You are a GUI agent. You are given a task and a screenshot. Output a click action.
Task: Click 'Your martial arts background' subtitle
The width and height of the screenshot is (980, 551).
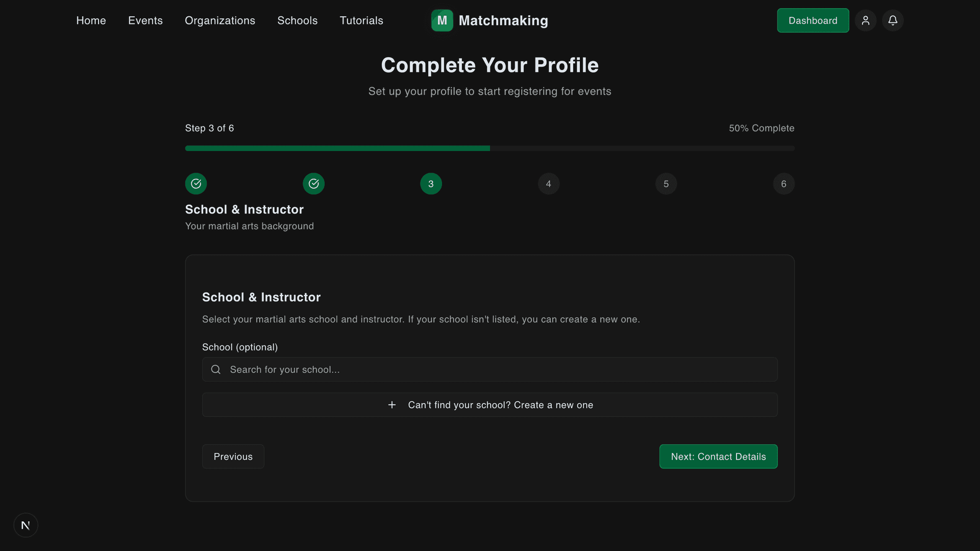(250, 226)
